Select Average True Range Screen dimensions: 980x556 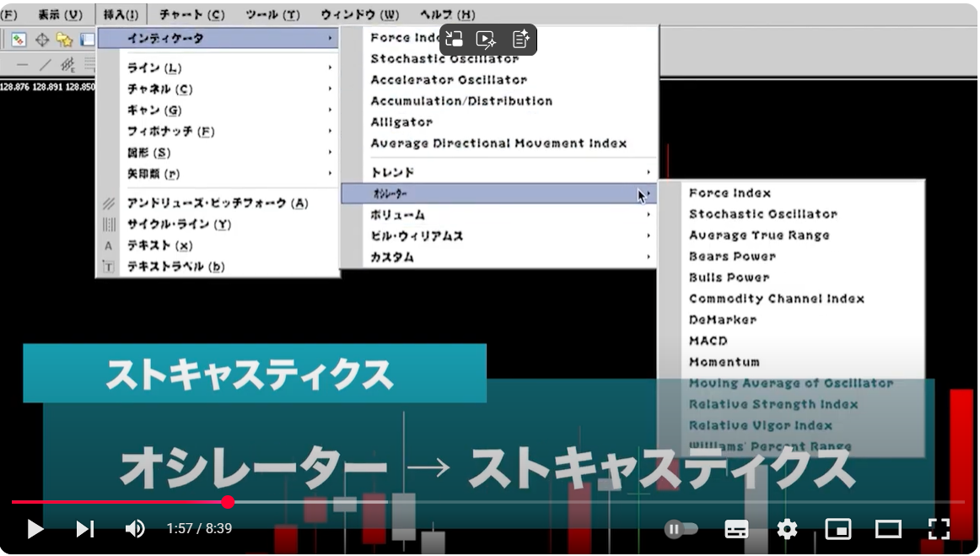click(759, 235)
